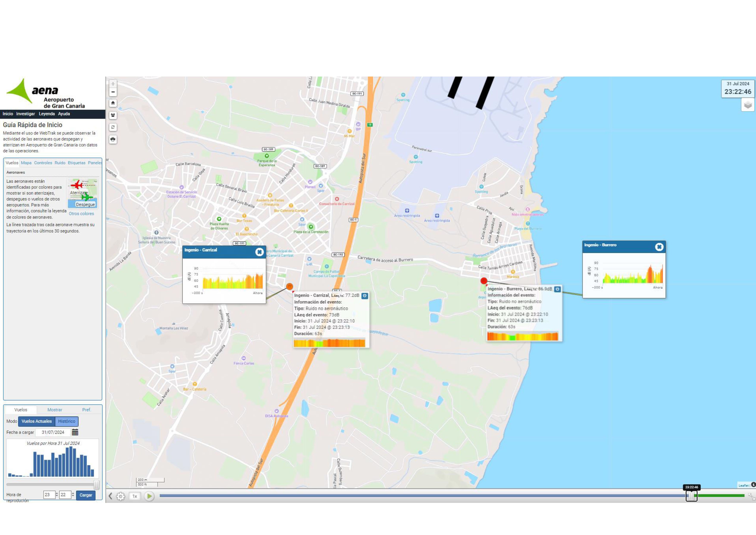Open the Leyenda menu
This screenshot has height=535, width=756.
(x=47, y=114)
